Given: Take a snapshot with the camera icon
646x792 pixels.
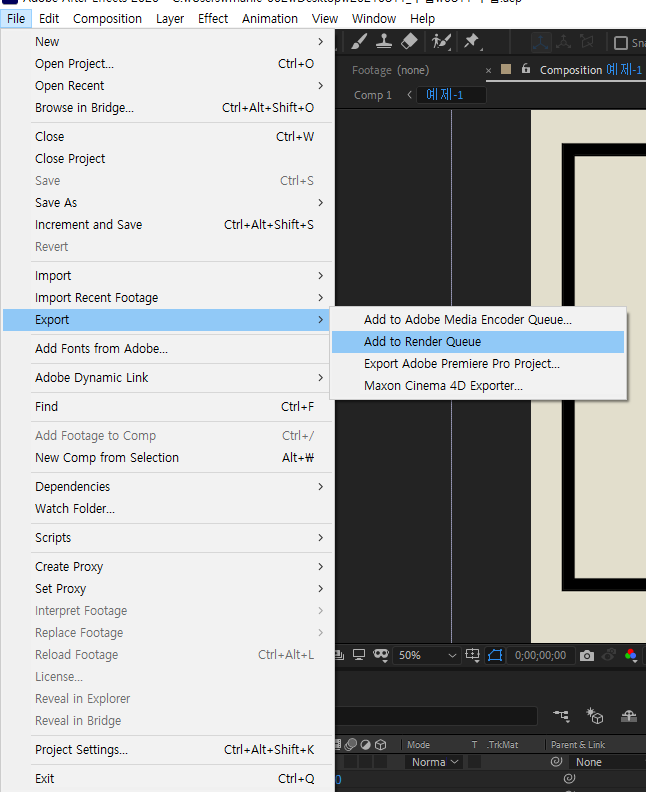Looking at the screenshot, I should tap(587, 656).
